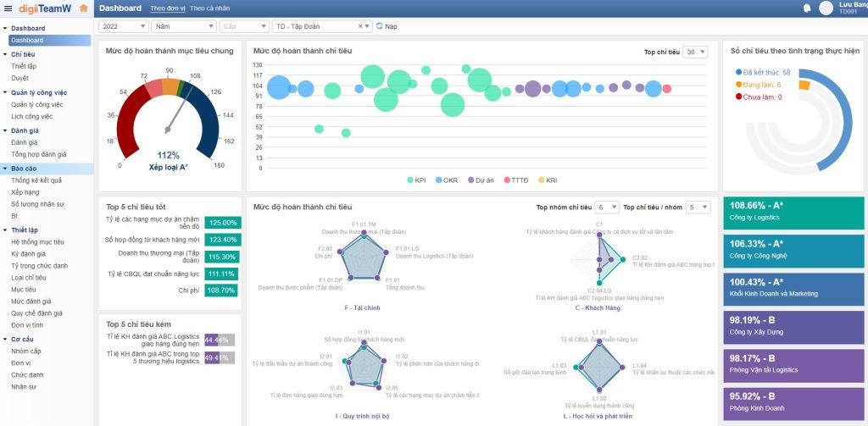The image size is (868, 426).
Task: Open Top chỉ tiêu 30 dropdown
Action: pyautogui.click(x=695, y=52)
